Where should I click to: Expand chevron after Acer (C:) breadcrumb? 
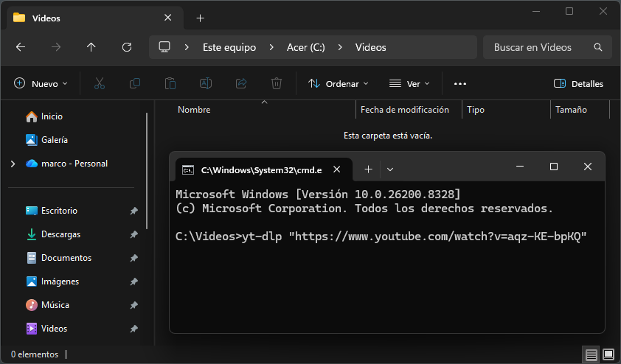pos(340,47)
